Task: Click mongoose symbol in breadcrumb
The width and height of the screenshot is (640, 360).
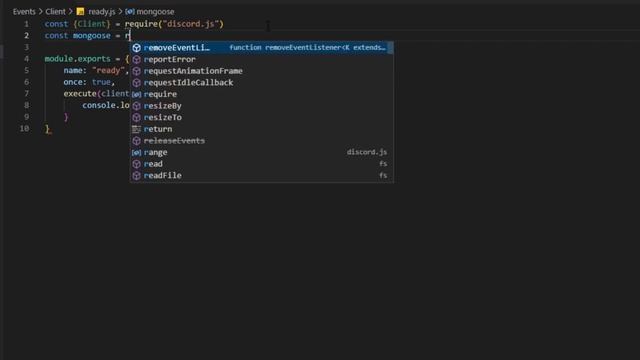Action: (x=155, y=11)
